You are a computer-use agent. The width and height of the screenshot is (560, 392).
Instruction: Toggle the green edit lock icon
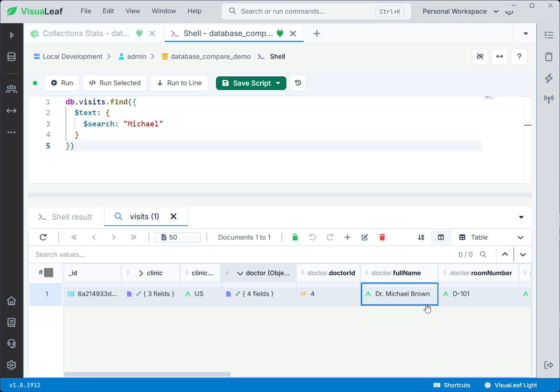click(295, 237)
